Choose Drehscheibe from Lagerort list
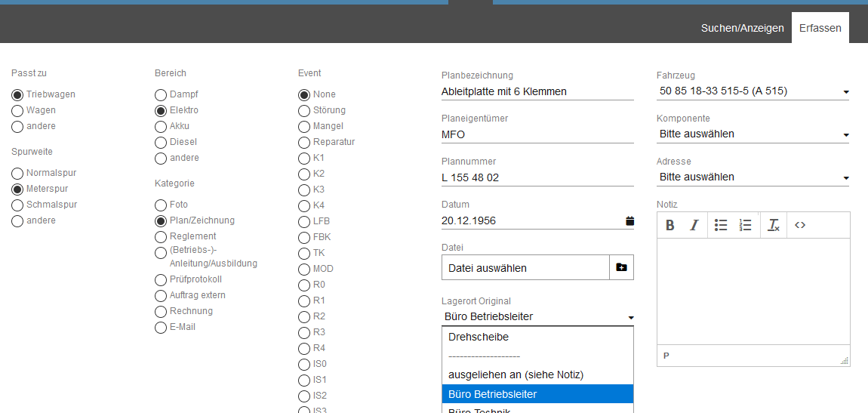The height and width of the screenshot is (413, 868). click(x=537, y=337)
